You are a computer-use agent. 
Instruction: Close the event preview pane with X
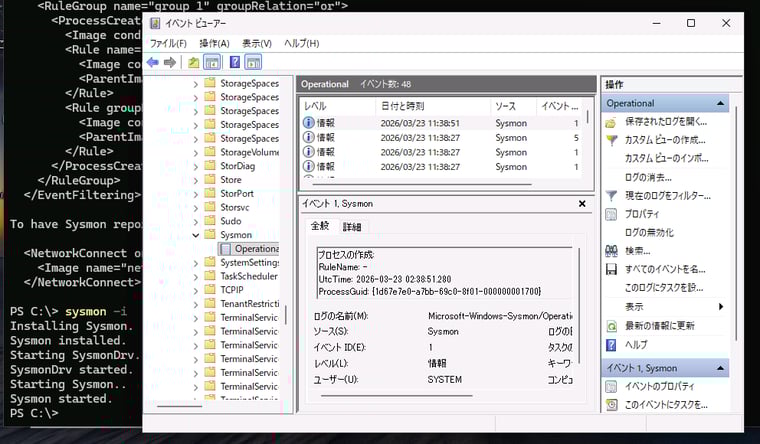point(582,204)
